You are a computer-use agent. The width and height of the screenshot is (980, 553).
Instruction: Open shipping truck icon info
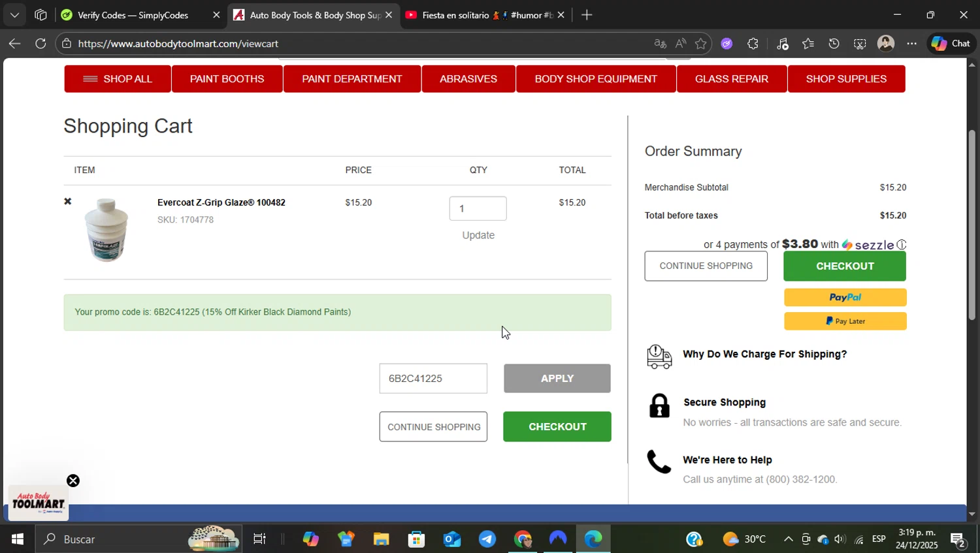(659, 356)
